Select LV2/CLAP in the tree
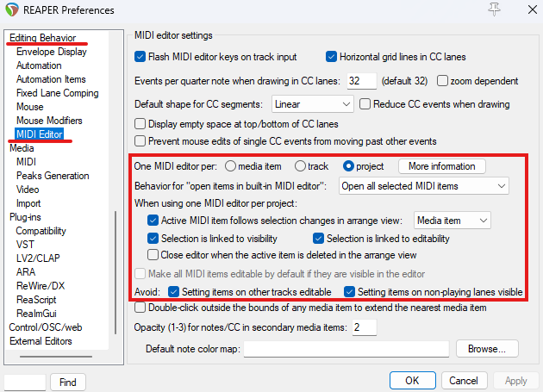This screenshot has height=392, width=543. 38,258
